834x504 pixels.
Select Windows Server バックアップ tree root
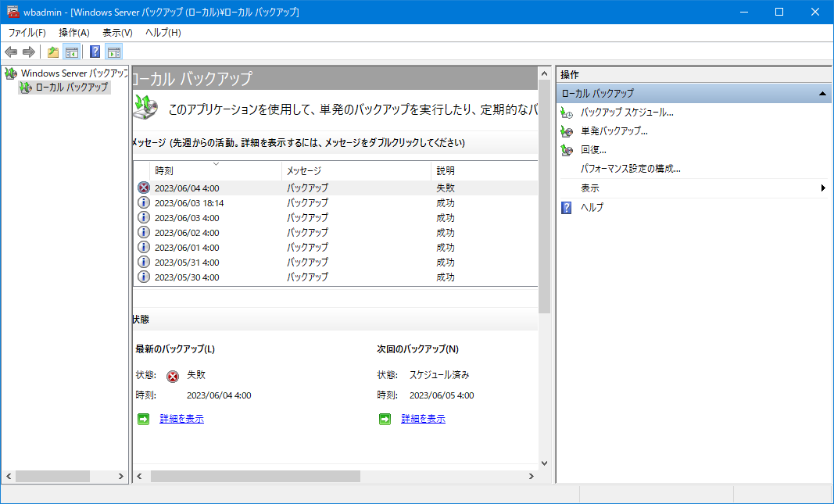[x=74, y=73]
